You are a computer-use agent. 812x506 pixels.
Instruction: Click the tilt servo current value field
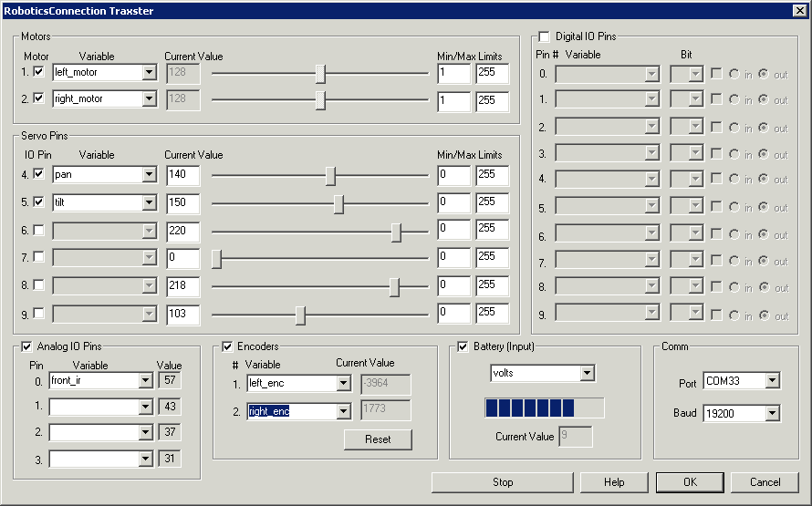(183, 202)
